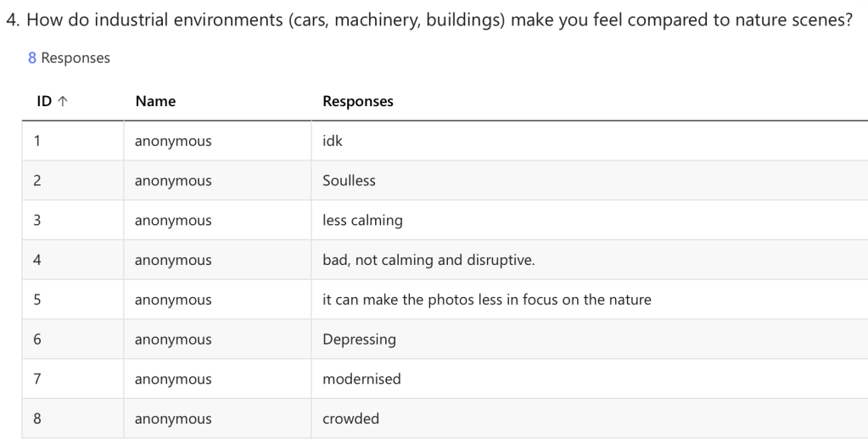Image resolution: width=868 pixels, height=444 pixels.
Task: Click ID cell number 1
Action: [x=37, y=141]
